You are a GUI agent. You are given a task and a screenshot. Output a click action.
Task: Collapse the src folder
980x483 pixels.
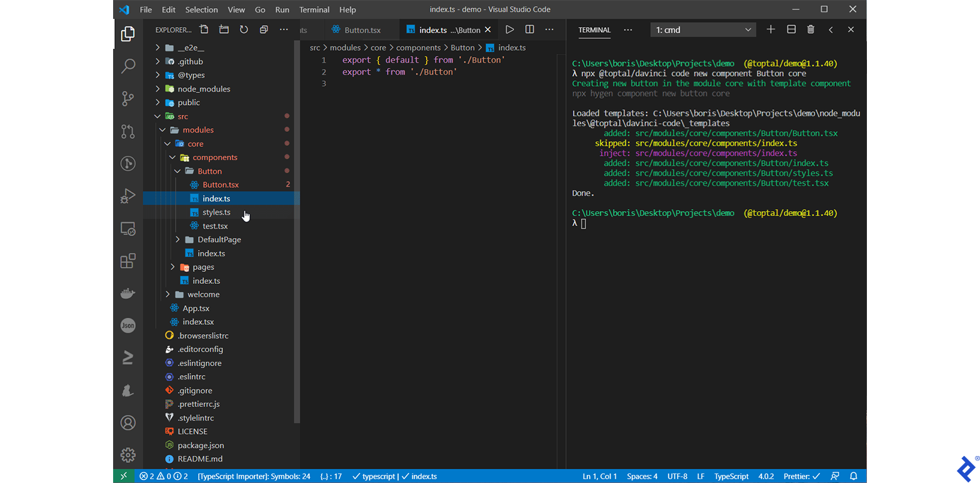pos(182,116)
